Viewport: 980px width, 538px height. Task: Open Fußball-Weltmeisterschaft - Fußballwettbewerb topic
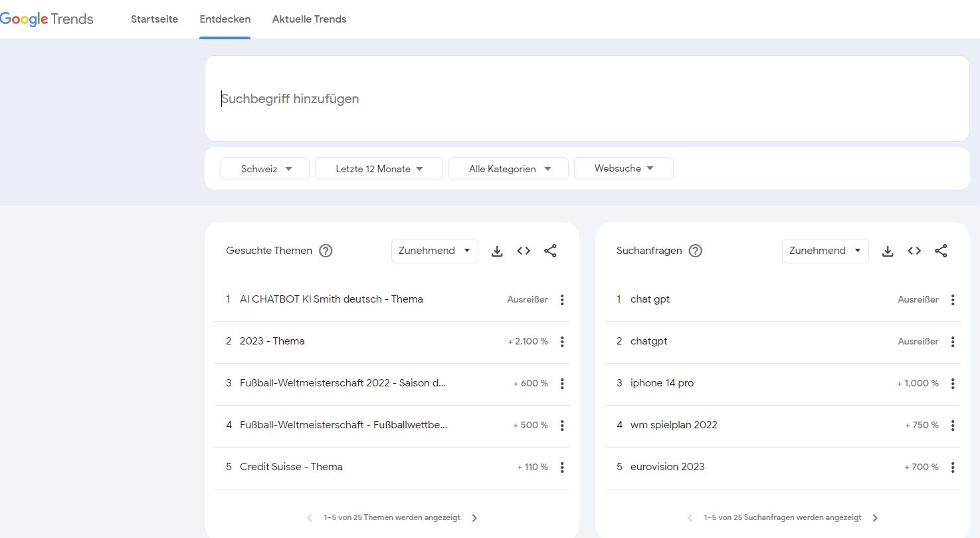point(343,425)
